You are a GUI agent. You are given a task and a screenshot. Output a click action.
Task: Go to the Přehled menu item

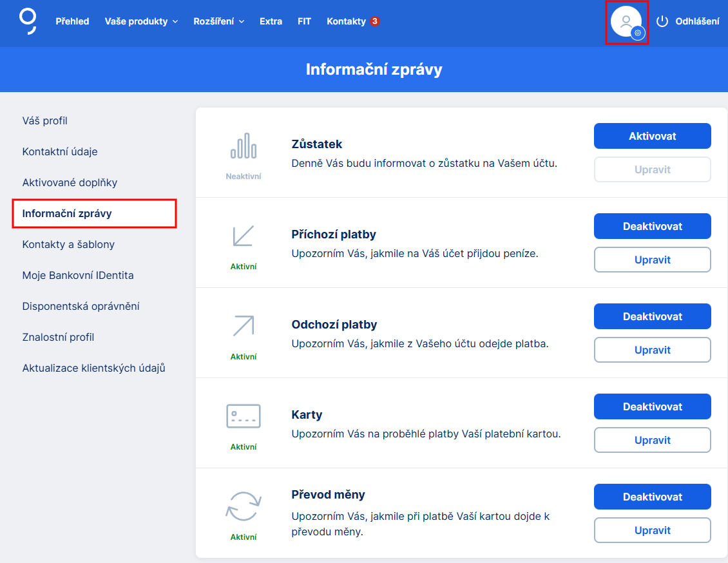pos(72,21)
